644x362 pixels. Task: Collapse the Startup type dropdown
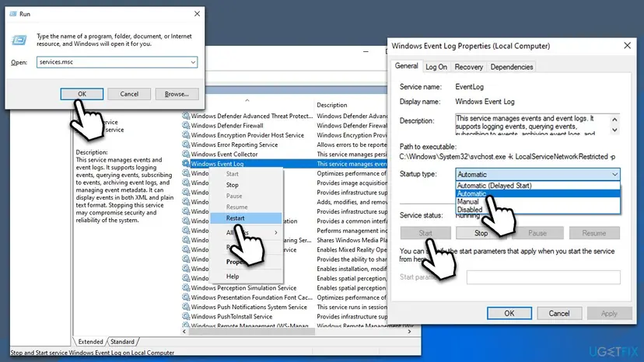[x=614, y=175]
